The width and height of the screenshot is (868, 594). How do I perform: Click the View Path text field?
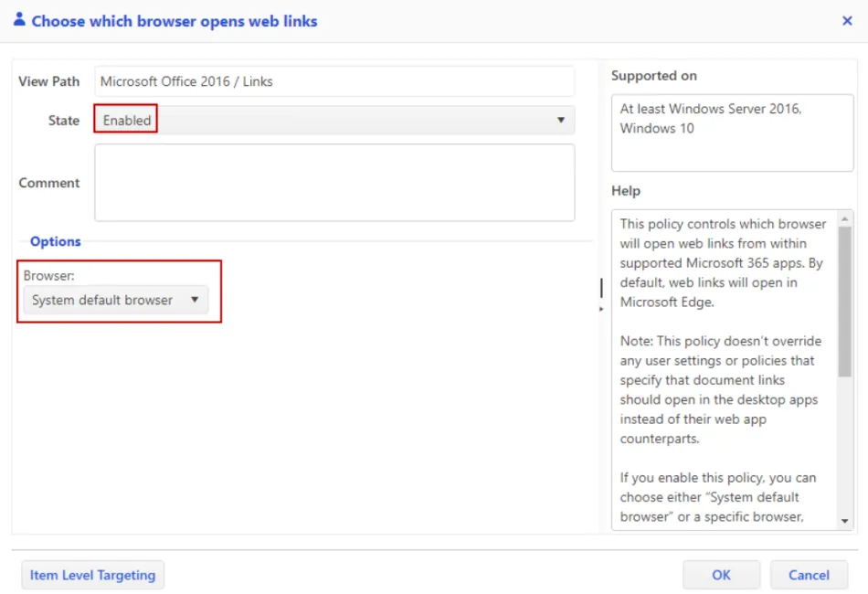[x=334, y=81]
